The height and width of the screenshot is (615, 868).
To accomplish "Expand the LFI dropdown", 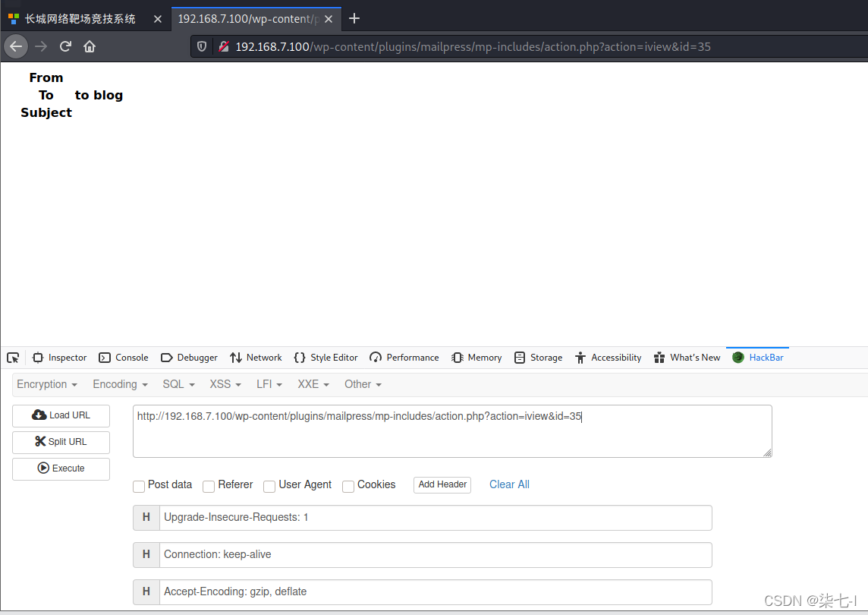I will 269,384.
